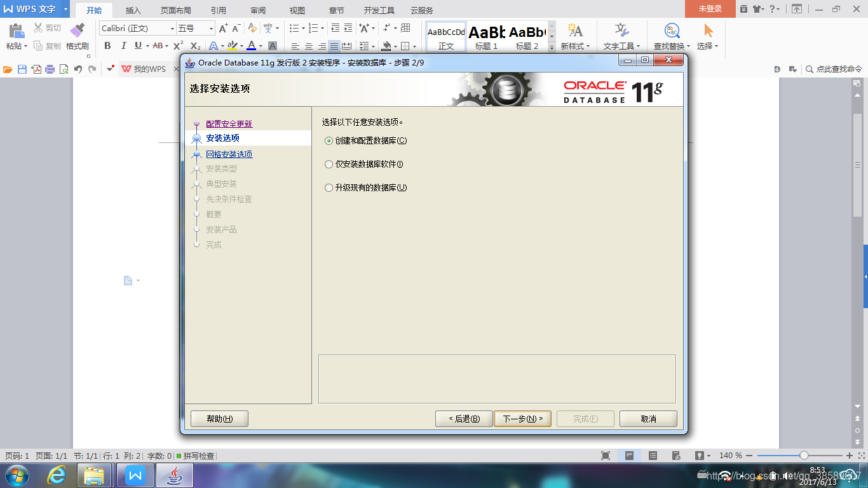
Task: Click the center alignment icon
Action: click(309, 46)
